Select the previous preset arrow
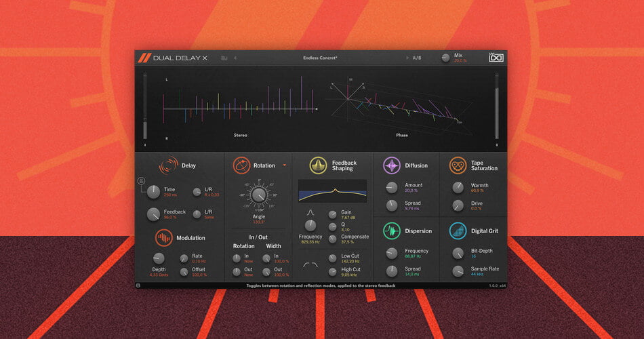Screen dimensions: 644x339 coord(235,58)
